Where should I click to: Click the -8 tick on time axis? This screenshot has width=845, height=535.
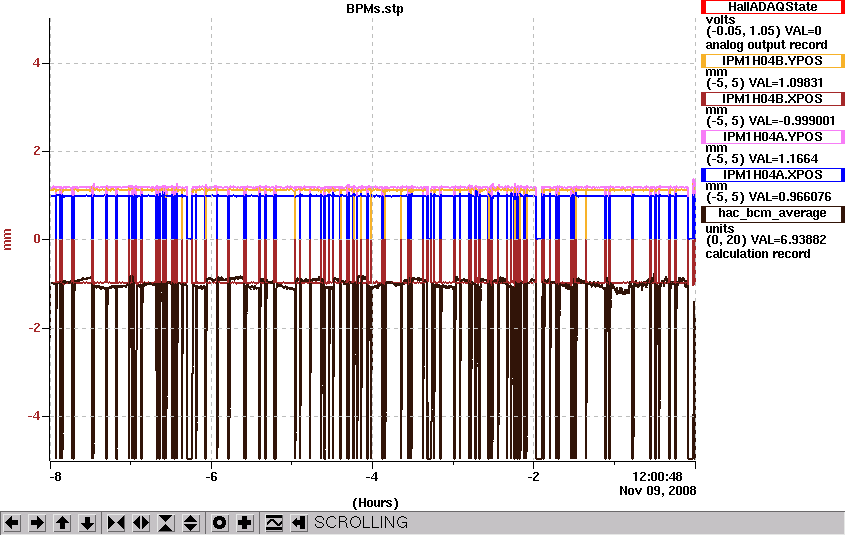[55, 477]
